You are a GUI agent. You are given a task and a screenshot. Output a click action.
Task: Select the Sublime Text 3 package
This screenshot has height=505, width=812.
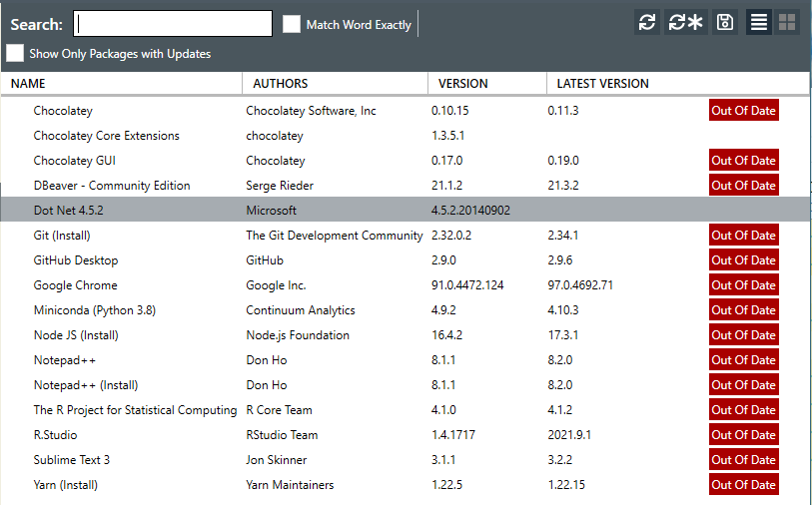(406, 460)
